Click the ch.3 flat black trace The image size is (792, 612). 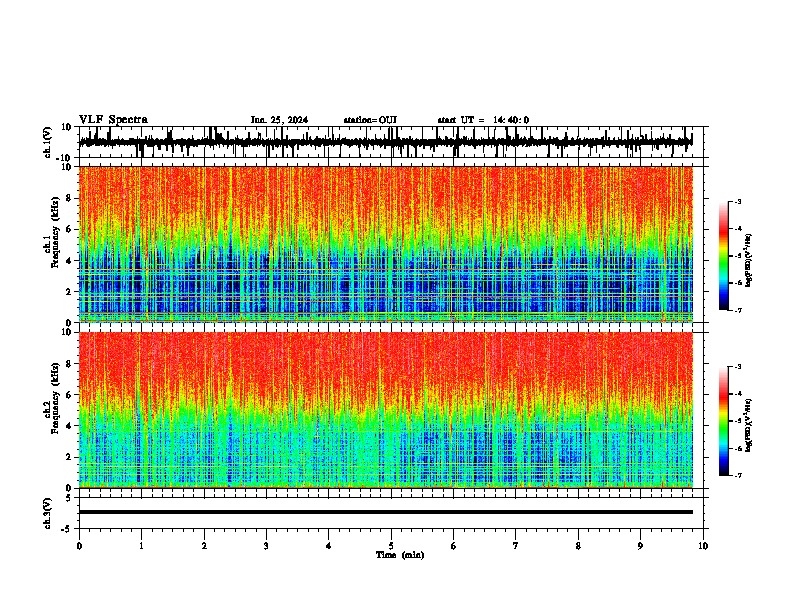[x=386, y=512]
